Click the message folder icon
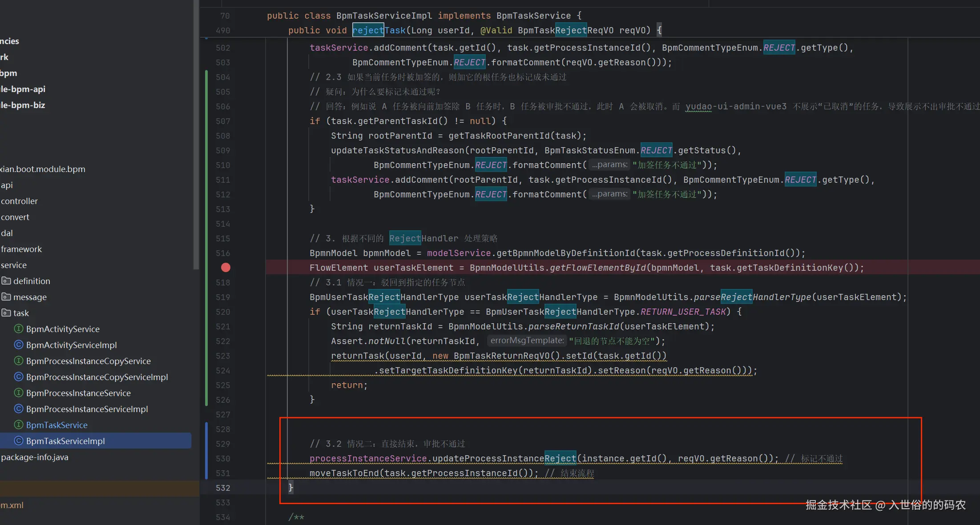Screen dimensions: 980x525 point(6,297)
